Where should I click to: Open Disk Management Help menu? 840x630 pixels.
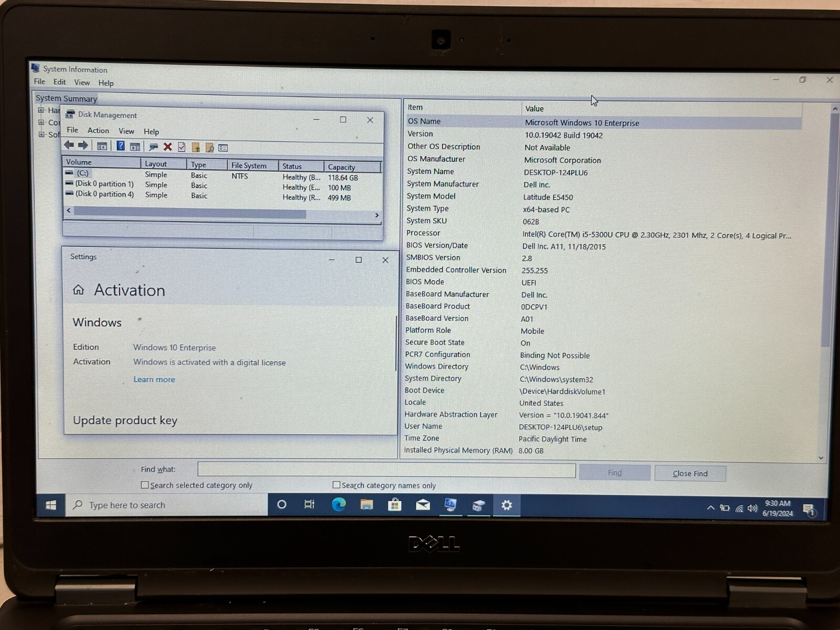(x=151, y=131)
